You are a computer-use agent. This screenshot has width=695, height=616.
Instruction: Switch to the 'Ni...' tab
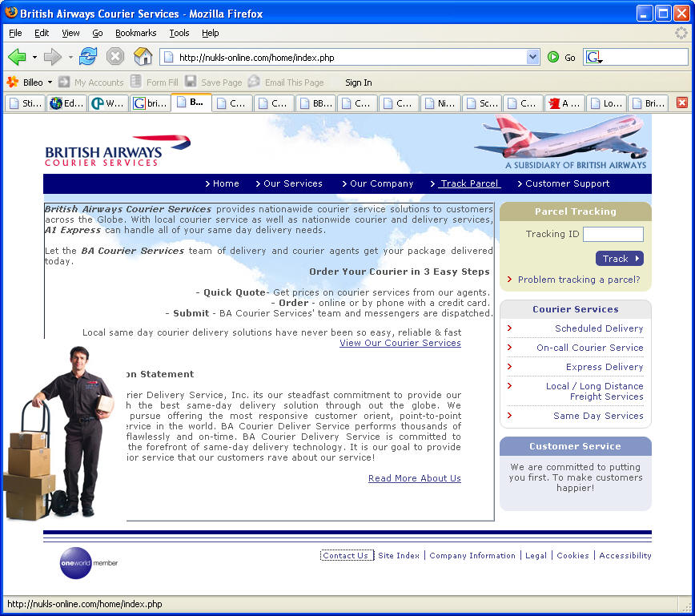pos(440,103)
